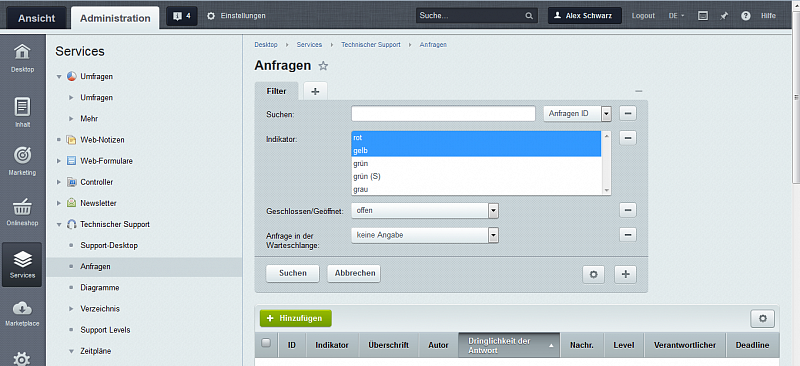The height and width of the screenshot is (366, 800).
Task: Collapse the Technischer Support node
Action: (x=59, y=225)
